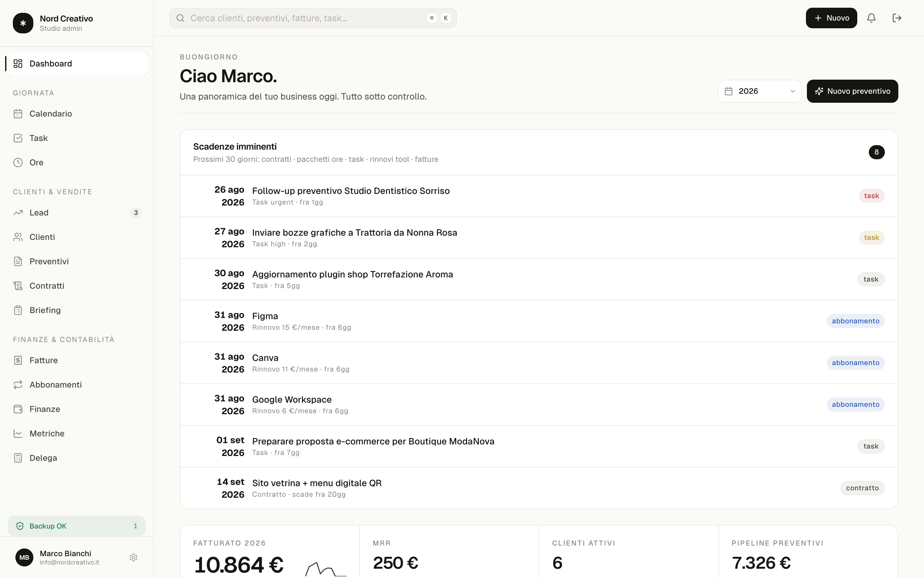Open Inviare bozze grafiche a Trattoria row
This screenshot has height=578, width=924.
pyautogui.click(x=539, y=238)
